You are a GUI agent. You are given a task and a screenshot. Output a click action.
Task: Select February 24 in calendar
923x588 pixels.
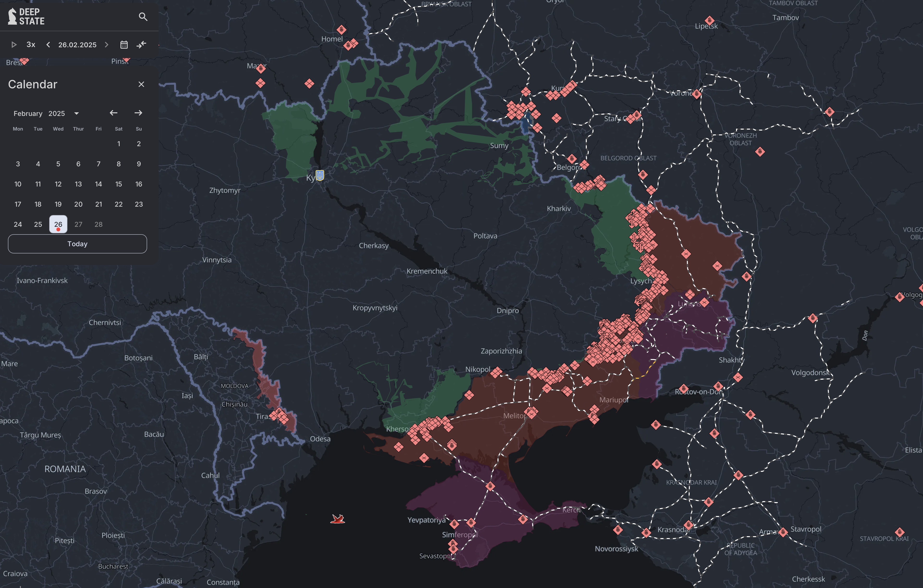[x=18, y=225]
